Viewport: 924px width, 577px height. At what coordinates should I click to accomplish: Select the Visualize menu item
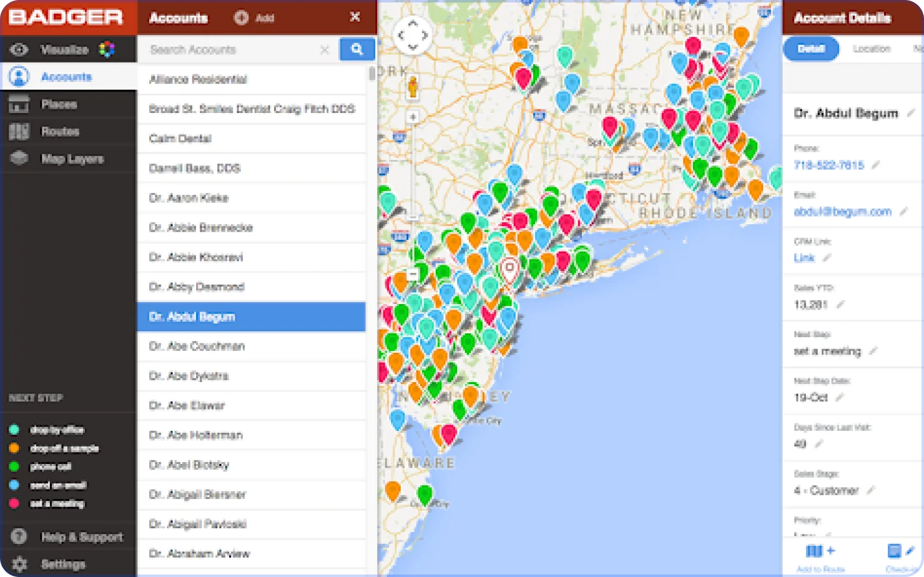[x=69, y=49]
